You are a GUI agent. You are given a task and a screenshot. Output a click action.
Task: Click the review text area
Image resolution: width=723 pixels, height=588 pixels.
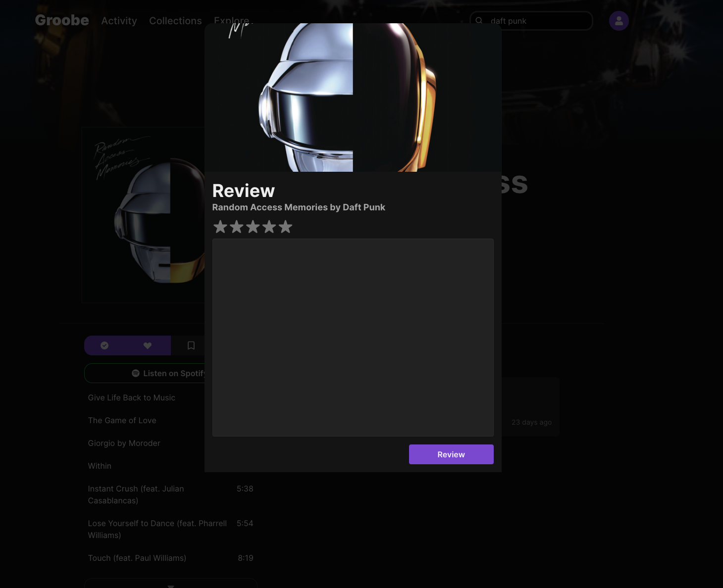point(353,338)
